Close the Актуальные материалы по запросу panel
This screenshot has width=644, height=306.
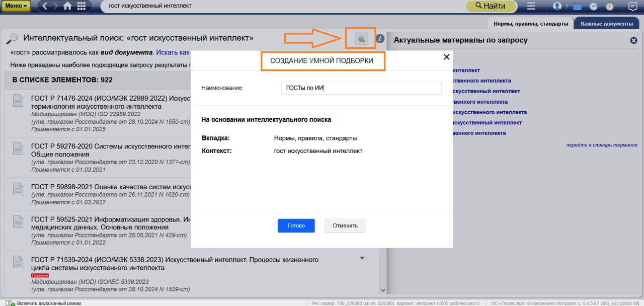(634, 40)
